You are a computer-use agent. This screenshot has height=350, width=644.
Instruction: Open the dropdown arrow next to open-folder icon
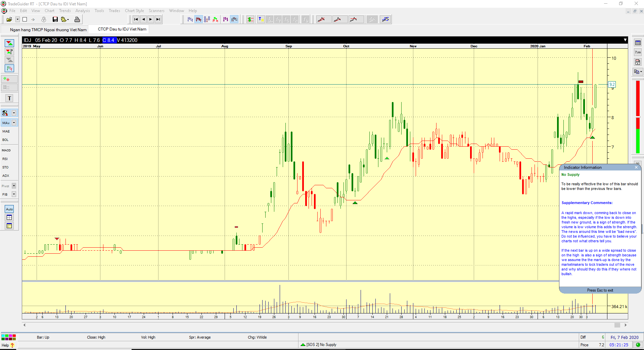(x=17, y=19)
